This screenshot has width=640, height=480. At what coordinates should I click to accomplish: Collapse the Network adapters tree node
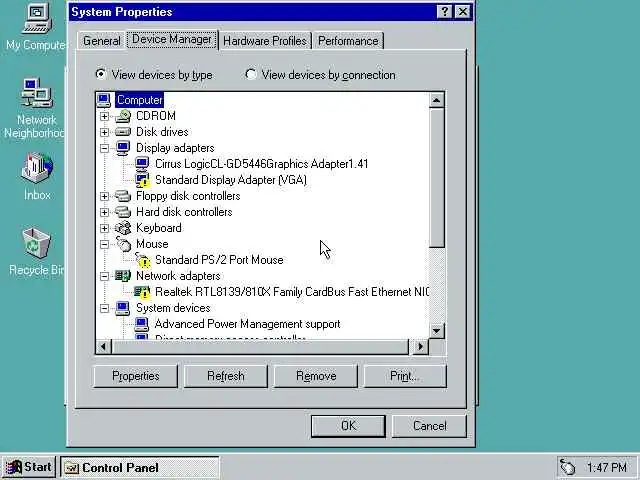coord(104,276)
